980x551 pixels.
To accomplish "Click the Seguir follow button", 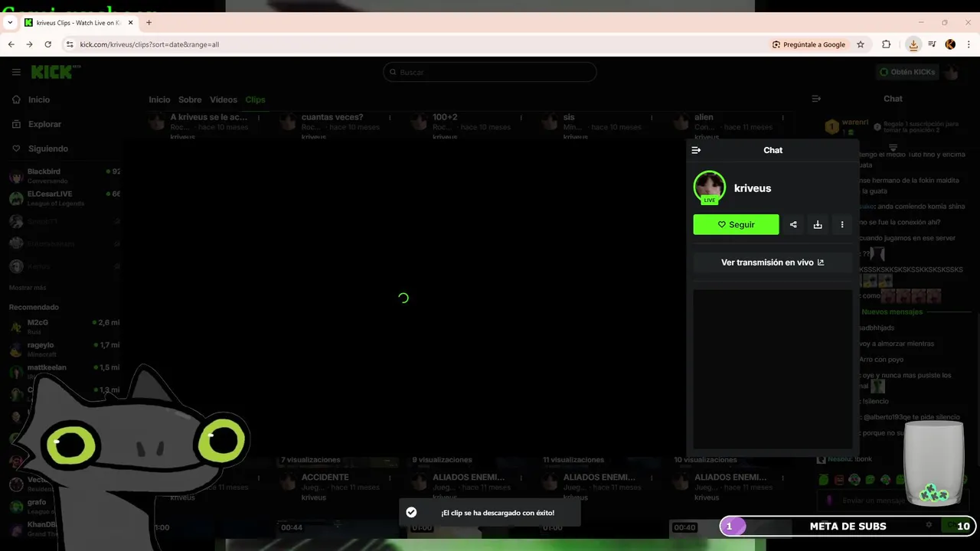I will pos(736,224).
